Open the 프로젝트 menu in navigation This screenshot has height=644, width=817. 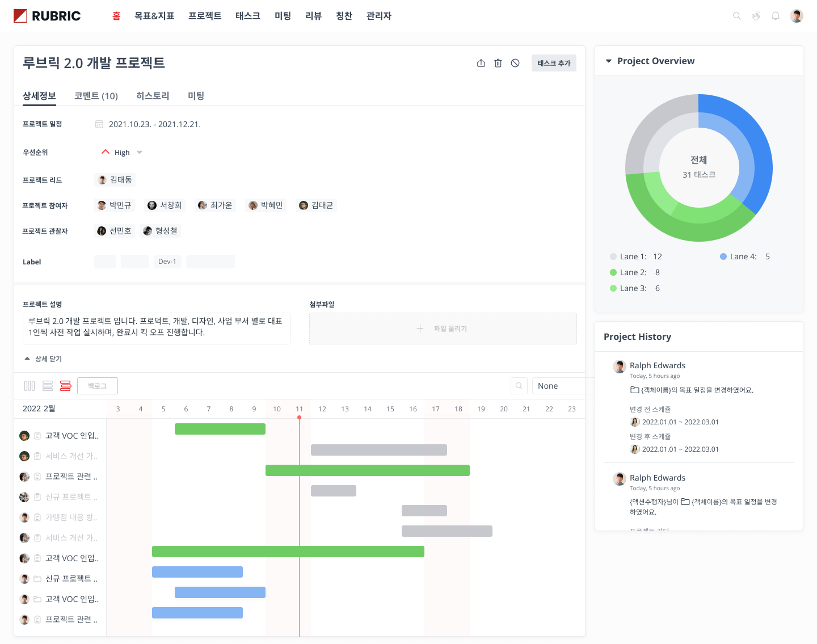coord(205,16)
